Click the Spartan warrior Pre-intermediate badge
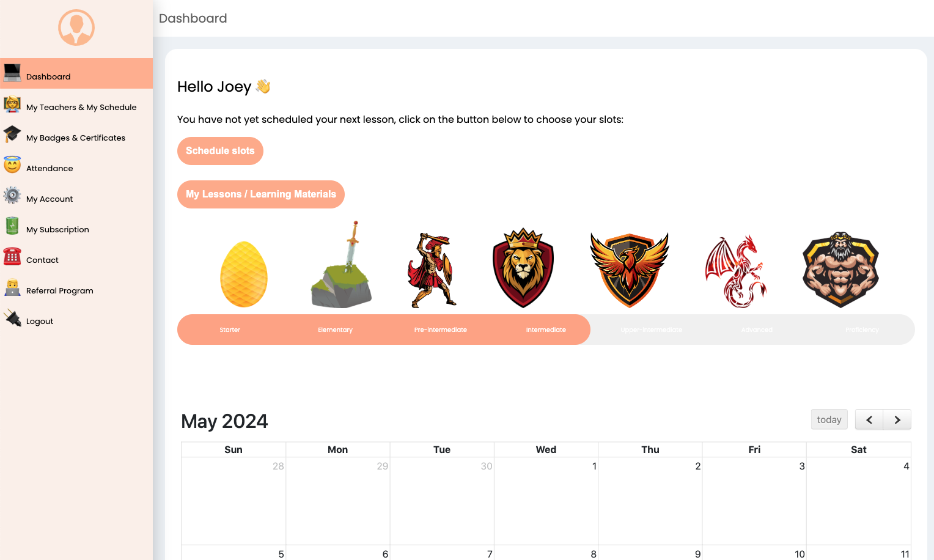 432,270
